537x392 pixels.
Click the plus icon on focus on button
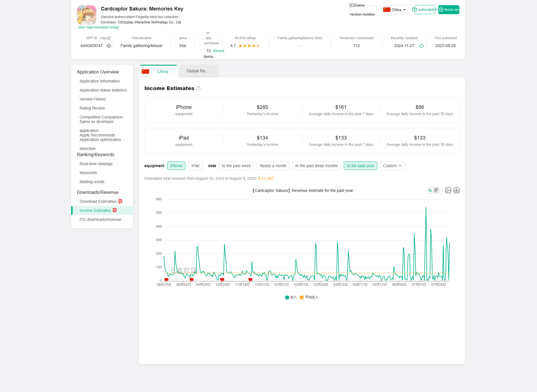[x=441, y=10]
